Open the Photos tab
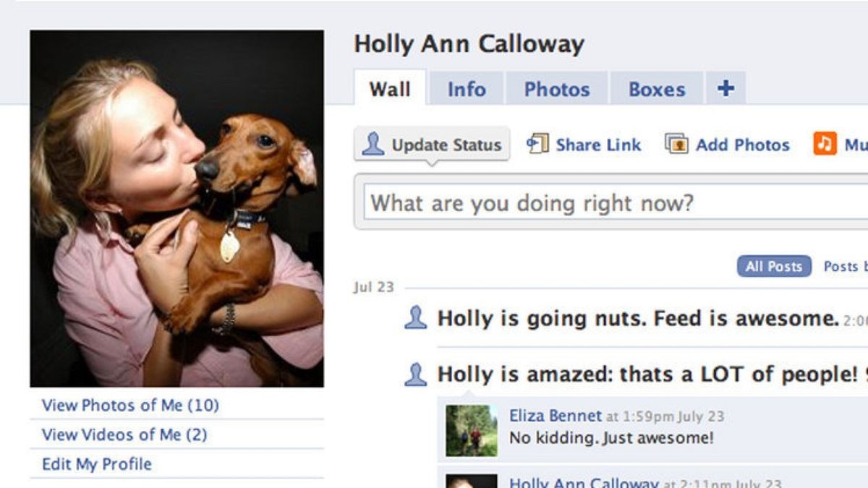 click(557, 89)
